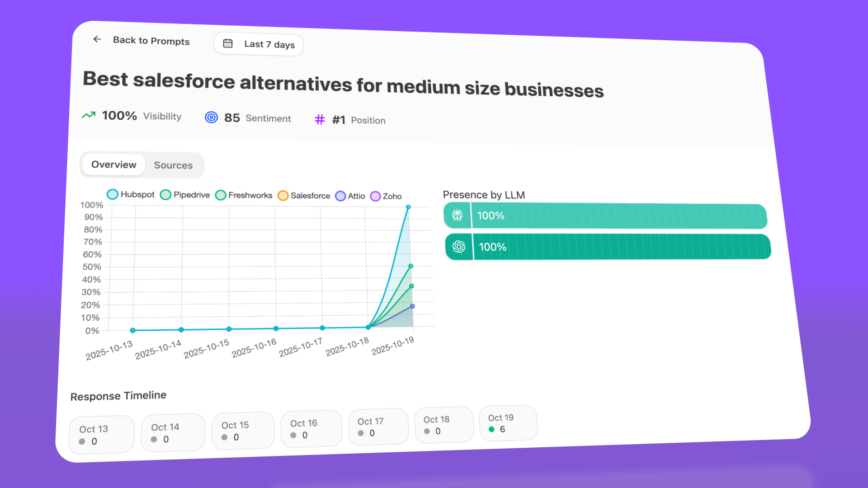Click the calendar icon beside Last 7 days

[x=228, y=43]
